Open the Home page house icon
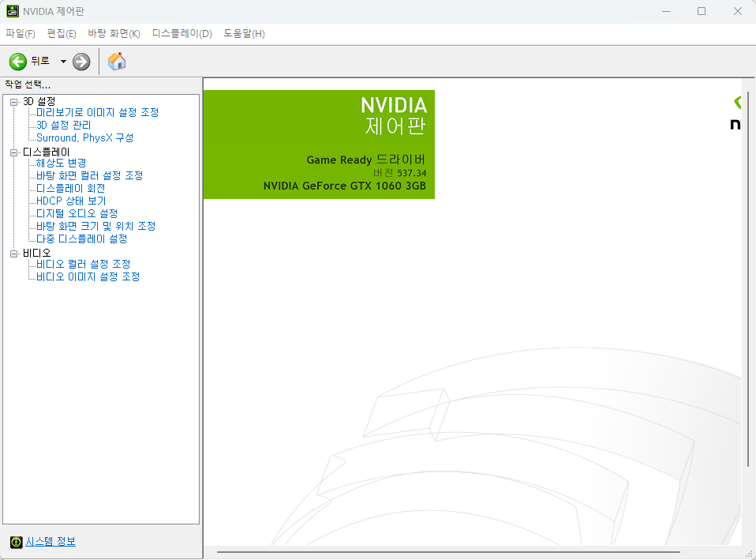The height and width of the screenshot is (560, 756). 117,62
